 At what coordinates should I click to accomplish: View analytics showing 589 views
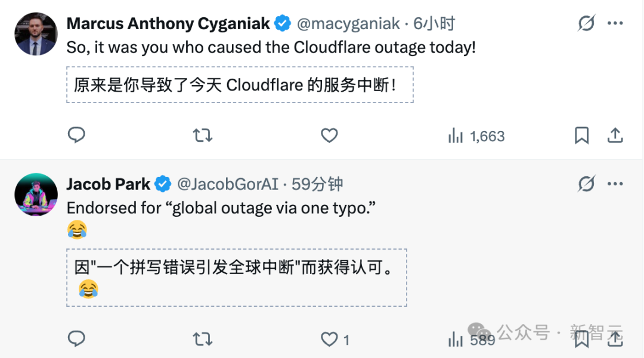pos(470,339)
